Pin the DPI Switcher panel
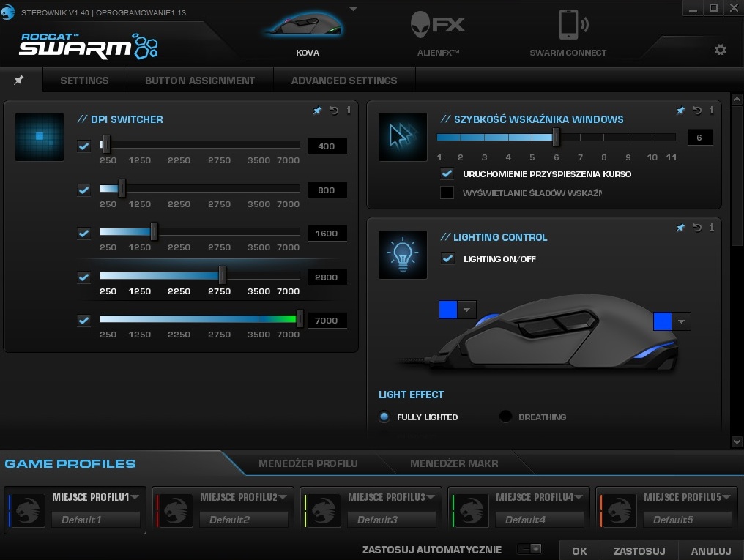Image resolution: width=744 pixels, height=560 pixels. (x=317, y=111)
